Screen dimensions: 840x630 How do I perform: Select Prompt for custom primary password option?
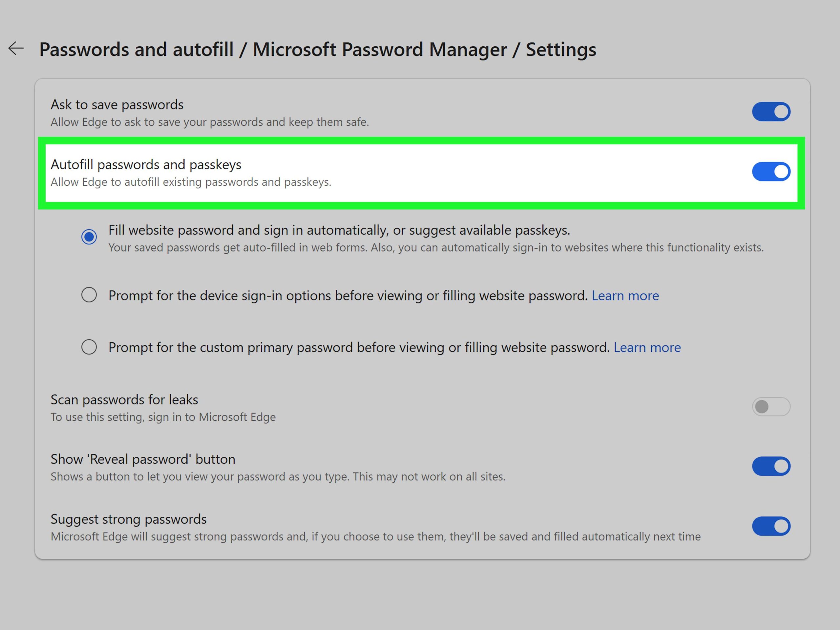click(89, 347)
